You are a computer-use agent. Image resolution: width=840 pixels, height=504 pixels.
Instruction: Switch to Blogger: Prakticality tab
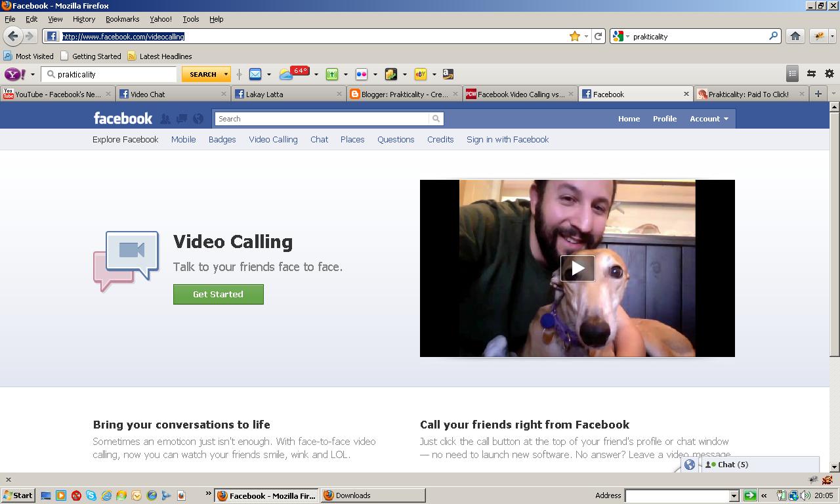pos(404,94)
